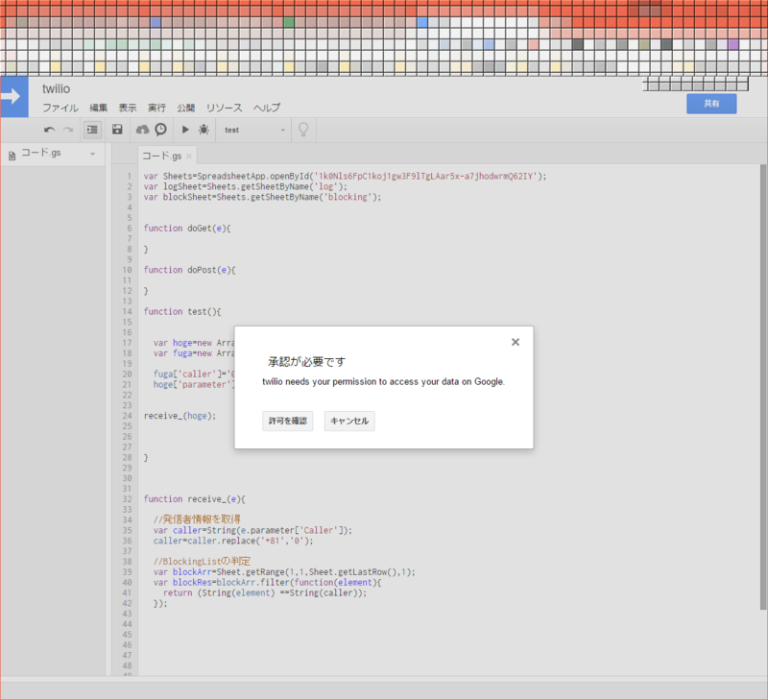Open the ファイル menu
The height and width of the screenshot is (700, 768).
pyautogui.click(x=60, y=108)
